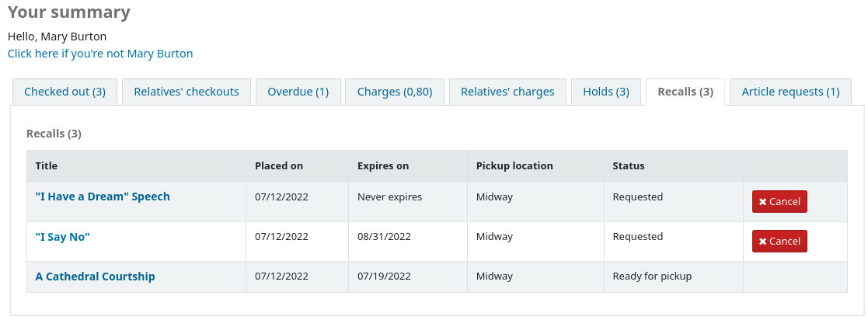Click the Placed on column header
868x320 pixels.
pos(279,165)
